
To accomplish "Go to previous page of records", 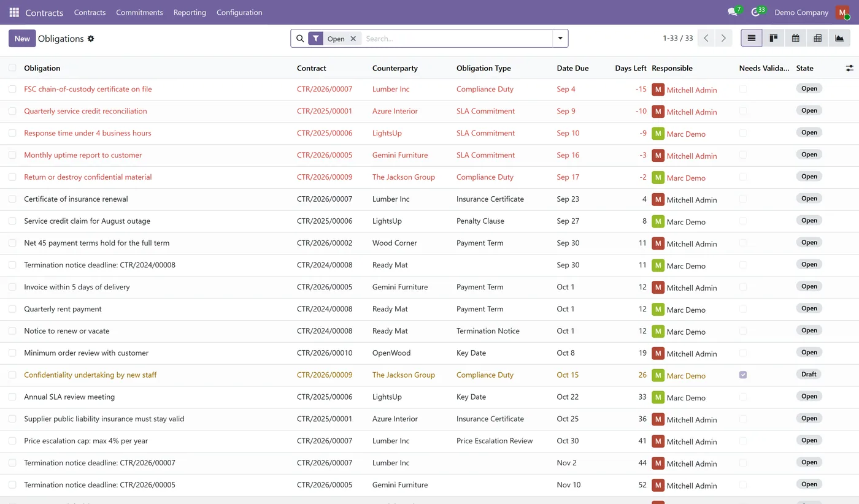I will (706, 38).
